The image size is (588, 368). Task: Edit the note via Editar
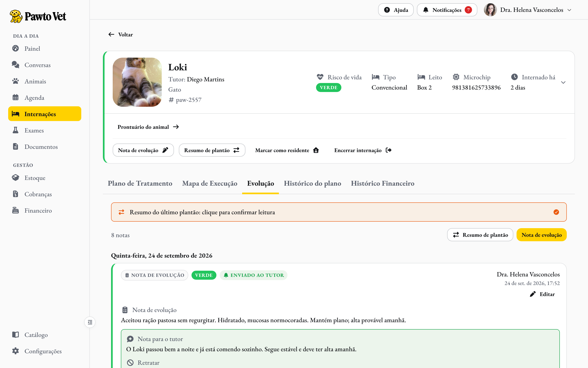(542, 294)
